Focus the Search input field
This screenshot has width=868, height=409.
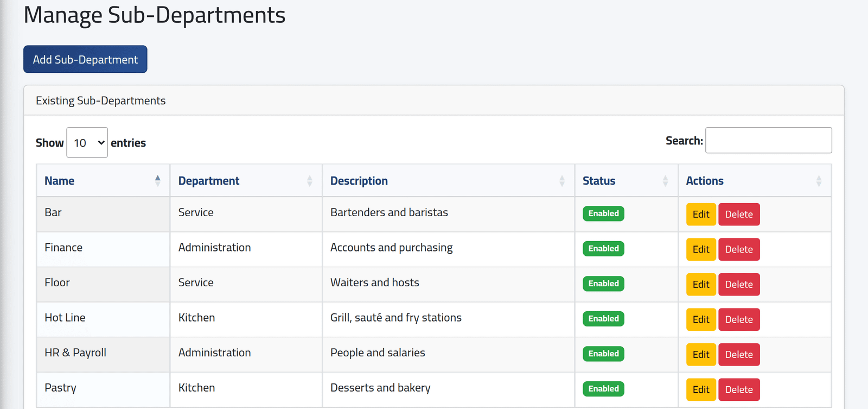pyautogui.click(x=768, y=140)
